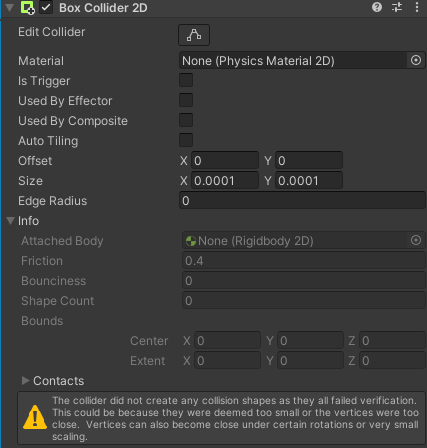The image size is (427, 448).
Task: Open Attached Body Rigidbody 2D picker
Action: coord(416,240)
